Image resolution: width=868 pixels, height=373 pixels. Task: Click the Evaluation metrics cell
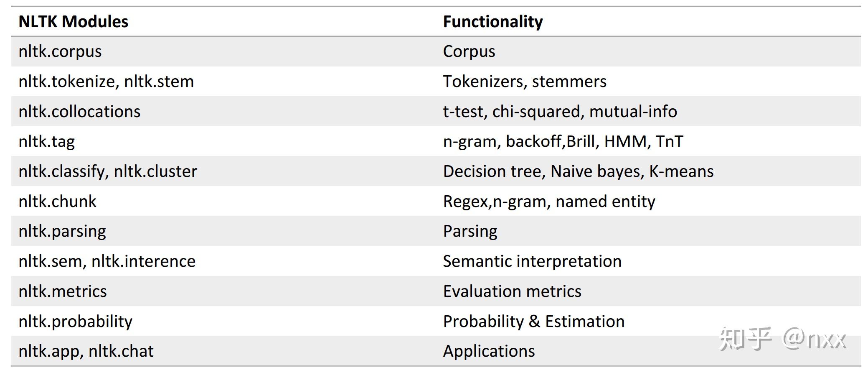pyautogui.click(x=512, y=291)
